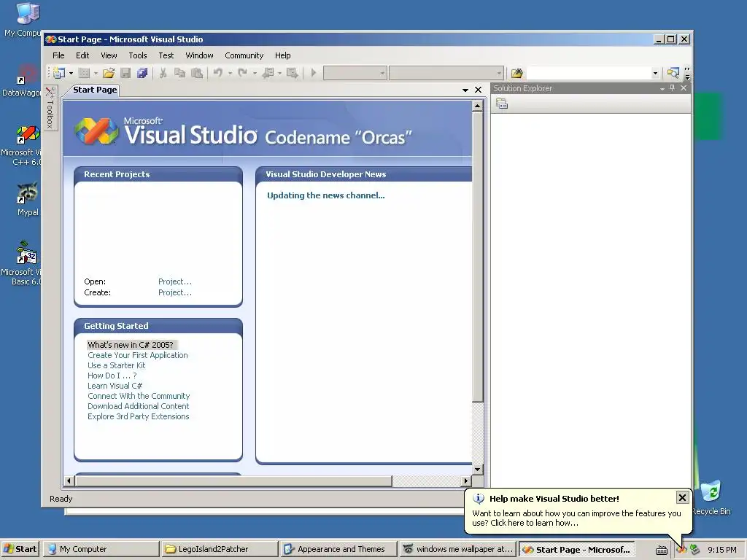Close the Start Page document tab
This screenshot has width=747, height=560.
tap(479, 90)
